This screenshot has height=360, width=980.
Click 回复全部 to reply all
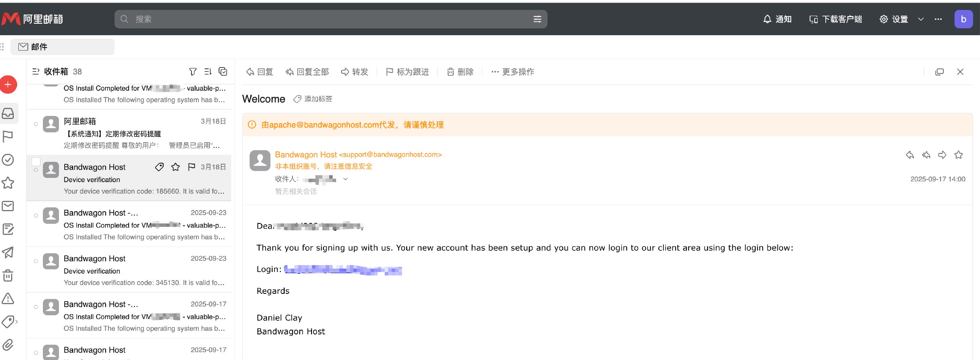click(307, 72)
